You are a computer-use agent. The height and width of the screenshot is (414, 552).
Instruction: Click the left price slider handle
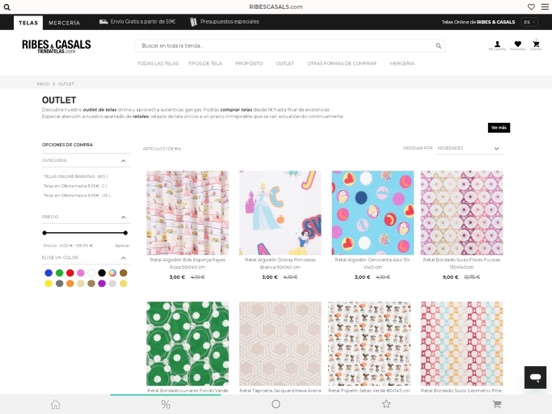click(44, 233)
